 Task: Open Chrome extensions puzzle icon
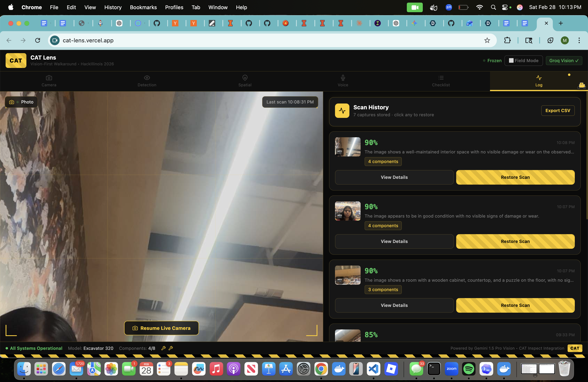pos(507,40)
